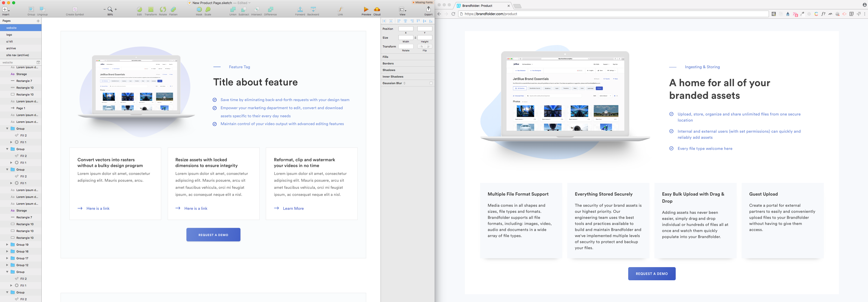Align selected layers to bottom
The width and height of the screenshot is (868, 302).
431,21
